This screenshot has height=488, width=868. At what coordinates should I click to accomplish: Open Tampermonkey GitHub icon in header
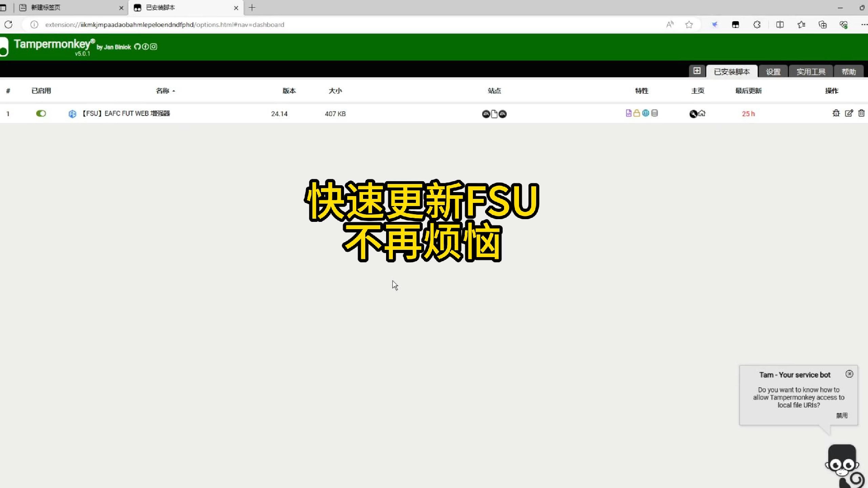point(137,47)
